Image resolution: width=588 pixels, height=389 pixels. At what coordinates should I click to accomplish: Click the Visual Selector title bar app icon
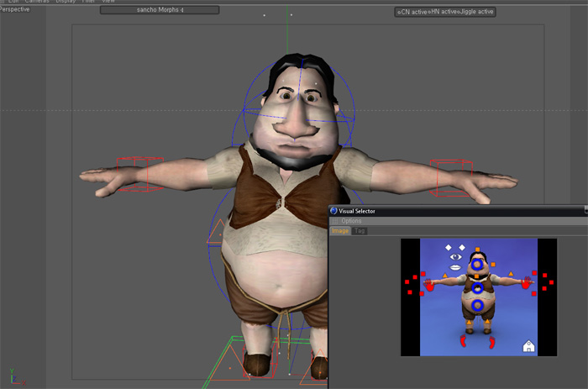[333, 211]
